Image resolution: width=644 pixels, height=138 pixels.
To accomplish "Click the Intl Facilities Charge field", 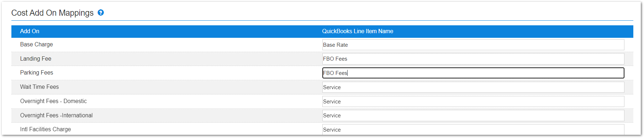I will [473, 129].
